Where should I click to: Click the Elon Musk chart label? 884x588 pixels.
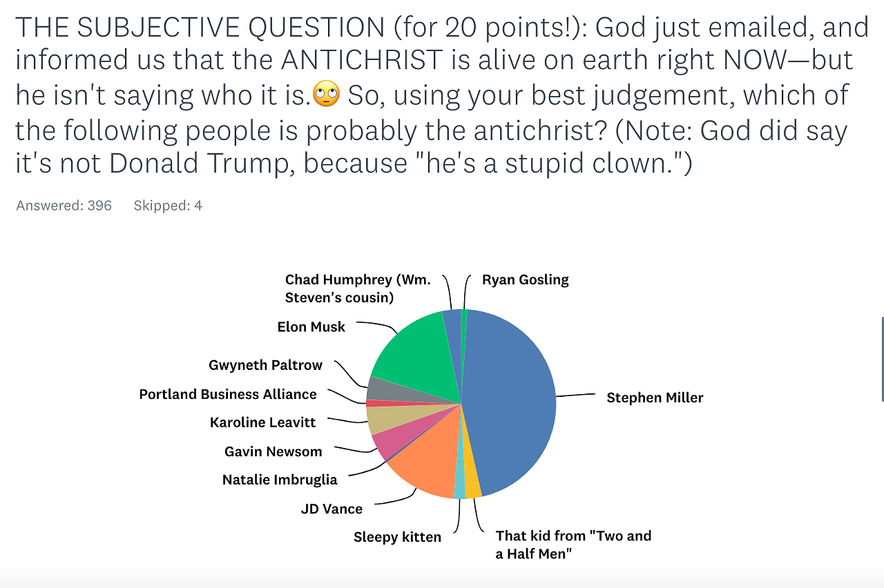tap(311, 326)
